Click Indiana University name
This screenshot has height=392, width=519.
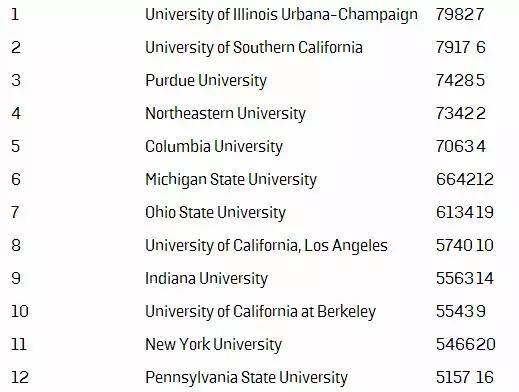(x=206, y=279)
